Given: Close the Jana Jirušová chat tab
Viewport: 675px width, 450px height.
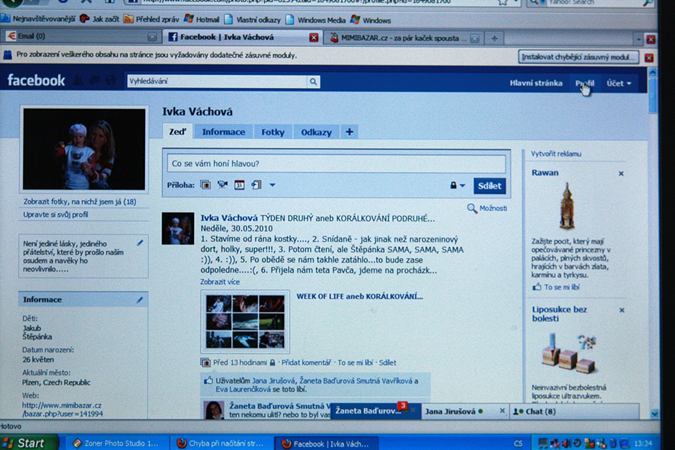Looking at the screenshot, I should [x=502, y=411].
